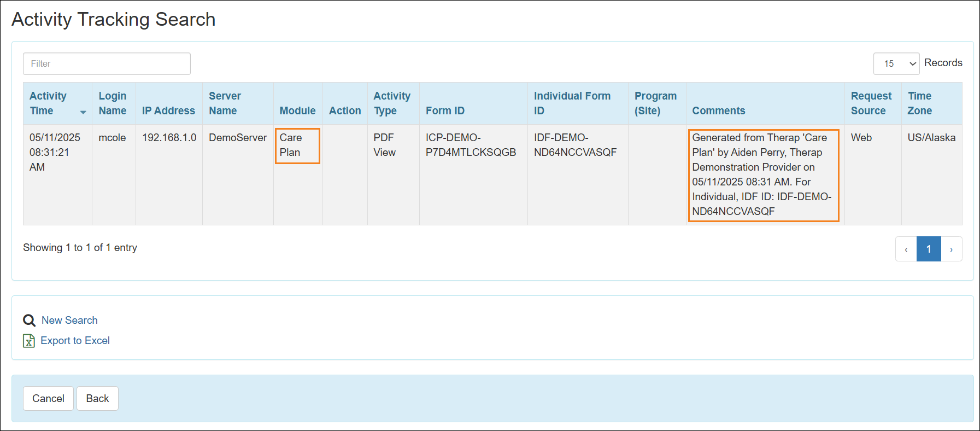Image resolution: width=980 pixels, height=431 pixels.
Task: Sort by Activity Time column header
Action: tap(57, 103)
